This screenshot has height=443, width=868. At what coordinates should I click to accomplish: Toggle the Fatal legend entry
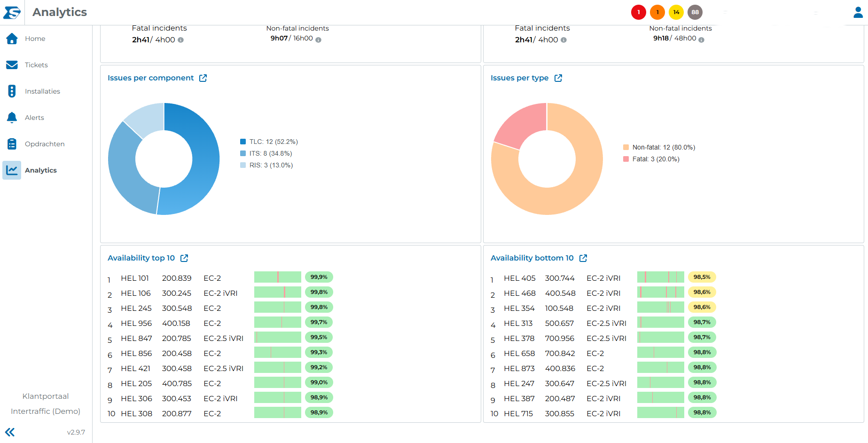[651, 159]
